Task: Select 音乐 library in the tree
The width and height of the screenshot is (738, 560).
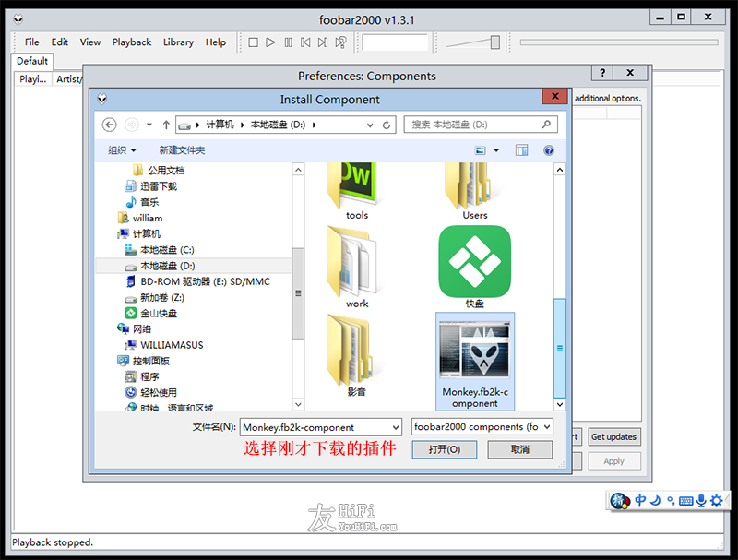Action: click(x=142, y=202)
